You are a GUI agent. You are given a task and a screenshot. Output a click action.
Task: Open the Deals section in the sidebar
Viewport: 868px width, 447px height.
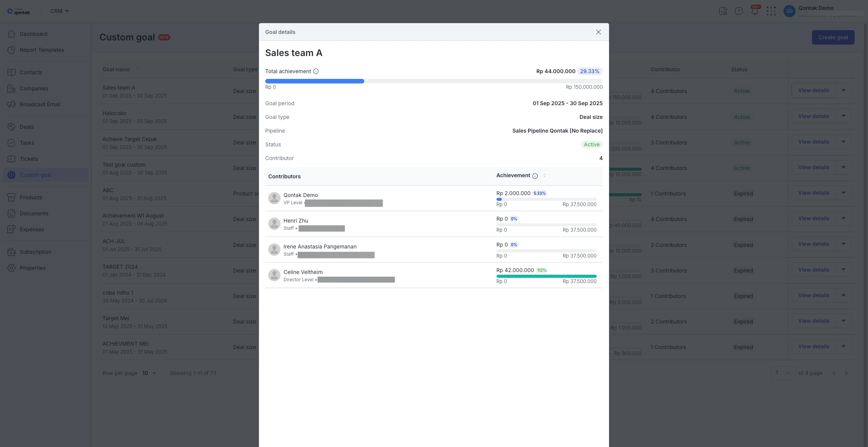[27, 127]
